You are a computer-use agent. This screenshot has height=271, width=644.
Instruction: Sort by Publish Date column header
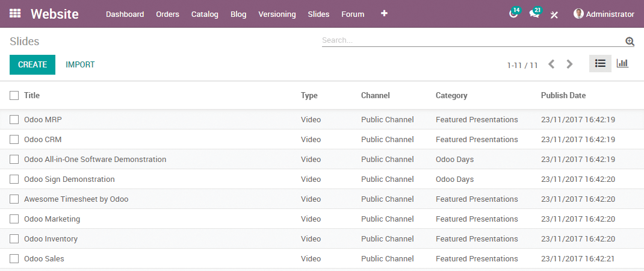(x=563, y=95)
